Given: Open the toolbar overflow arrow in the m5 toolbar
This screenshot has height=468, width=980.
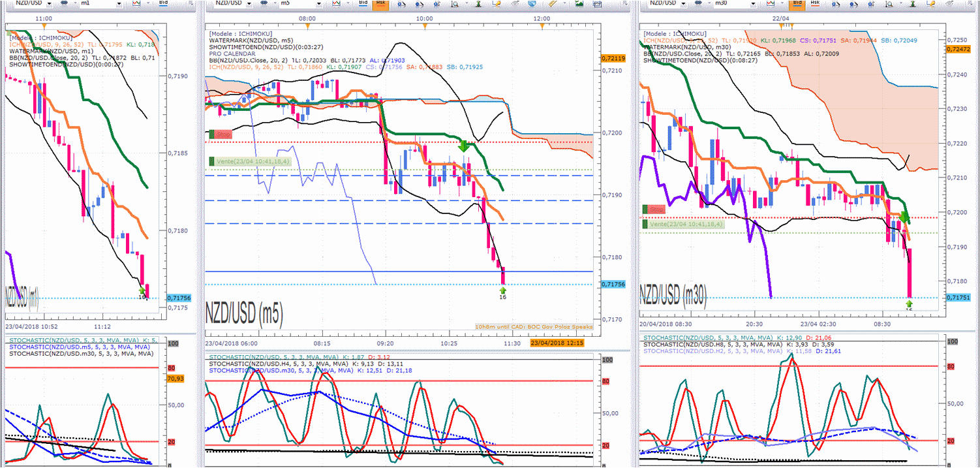Looking at the screenshot, I should [625, 3].
